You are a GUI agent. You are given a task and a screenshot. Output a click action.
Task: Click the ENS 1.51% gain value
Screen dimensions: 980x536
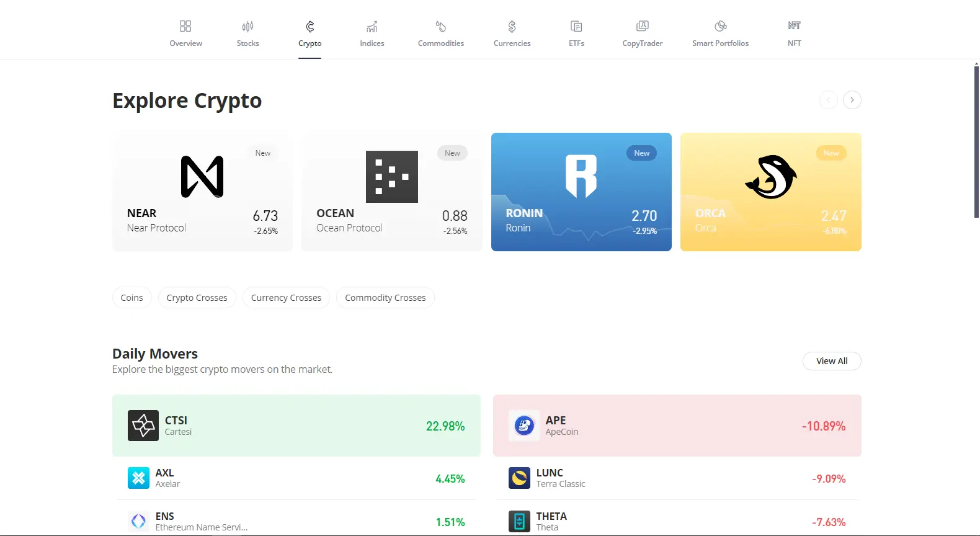click(x=450, y=522)
